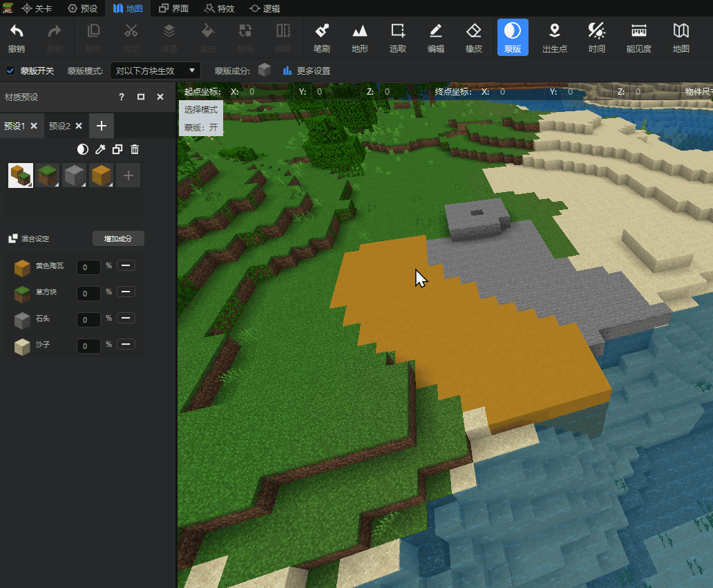Open the 地图 map tool in toolbar
This screenshot has width=713, height=588.
click(x=681, y=38)
